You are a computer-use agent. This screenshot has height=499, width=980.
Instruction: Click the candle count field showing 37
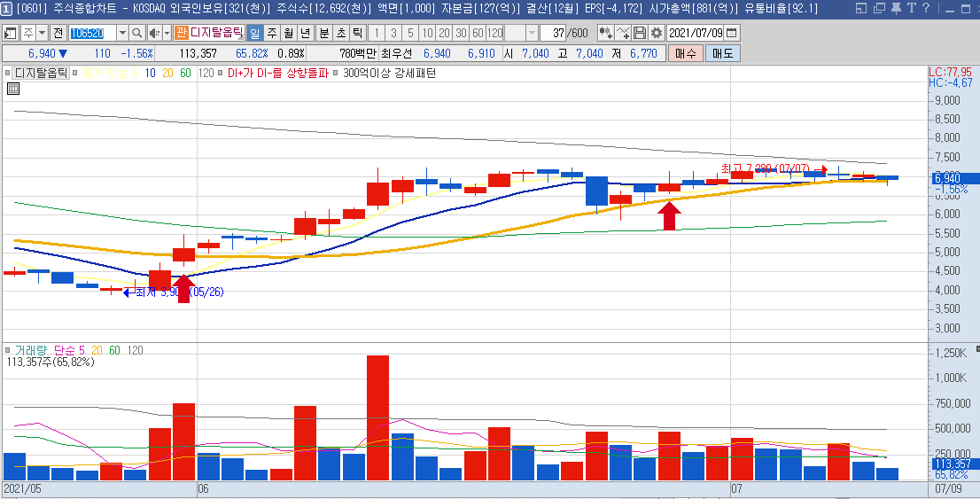pos(554,33)
